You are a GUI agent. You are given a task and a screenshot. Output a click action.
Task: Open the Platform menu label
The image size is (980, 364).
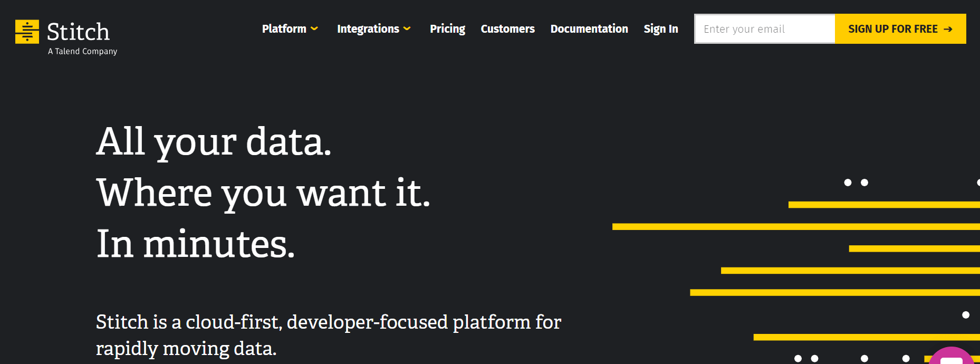point(284,29)
